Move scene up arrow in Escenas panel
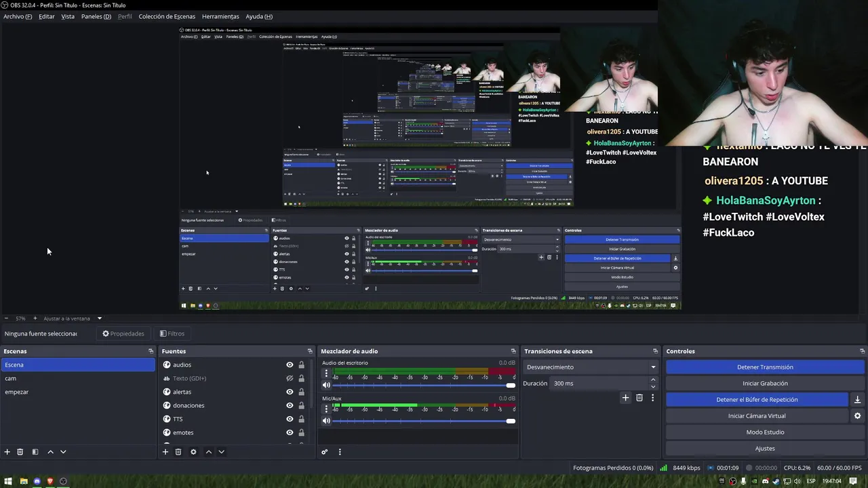Viewport: 868px width, 488px height. coord(50,452)
